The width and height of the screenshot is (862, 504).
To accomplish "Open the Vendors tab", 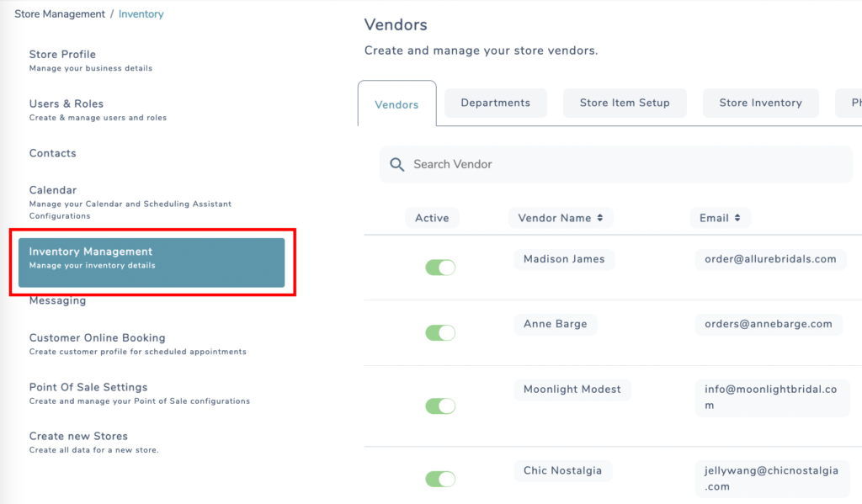I will 397,104.
